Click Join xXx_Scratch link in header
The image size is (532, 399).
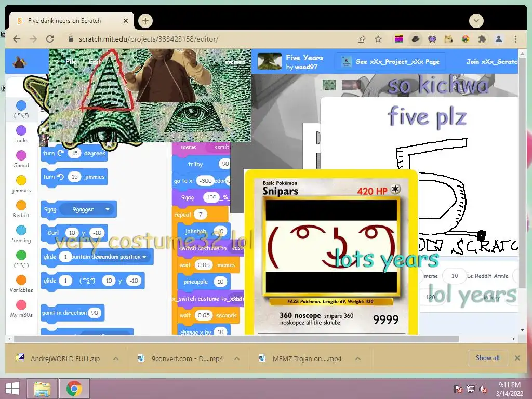click(x=492, y=62)
